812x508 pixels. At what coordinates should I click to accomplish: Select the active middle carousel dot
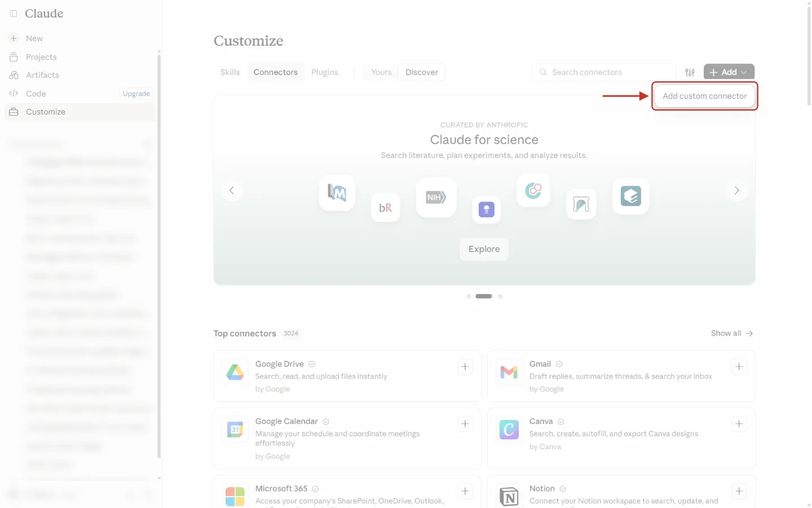click(x=484, y=296)
